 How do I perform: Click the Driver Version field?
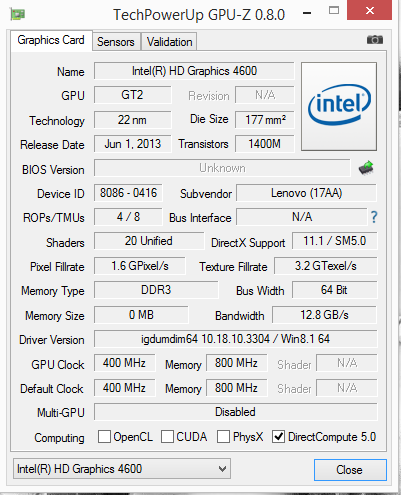(235, 339)
